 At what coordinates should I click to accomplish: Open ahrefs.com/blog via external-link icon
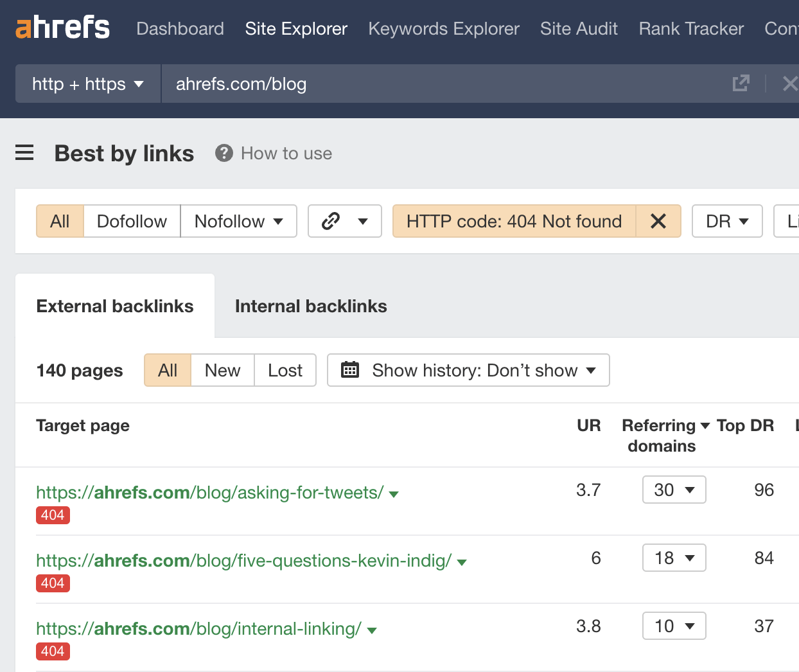point(741,84)
